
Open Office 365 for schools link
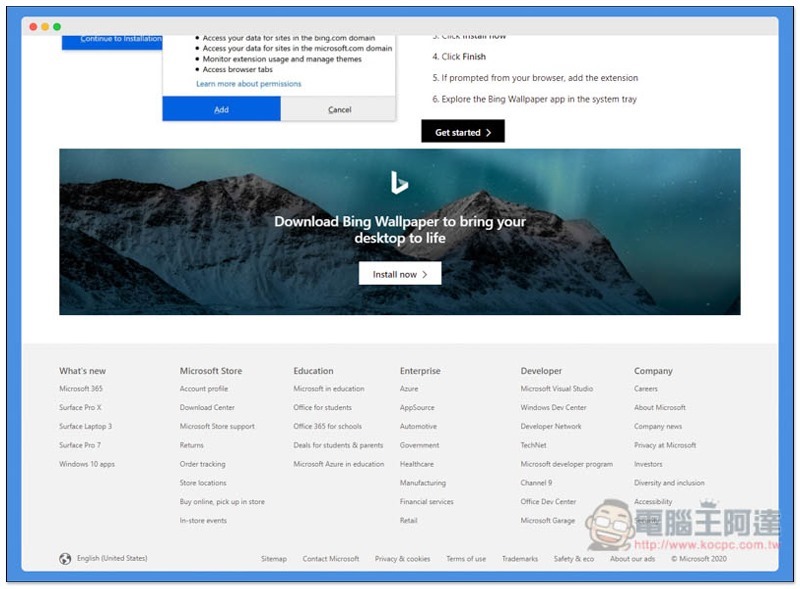[x=327, y=426]
